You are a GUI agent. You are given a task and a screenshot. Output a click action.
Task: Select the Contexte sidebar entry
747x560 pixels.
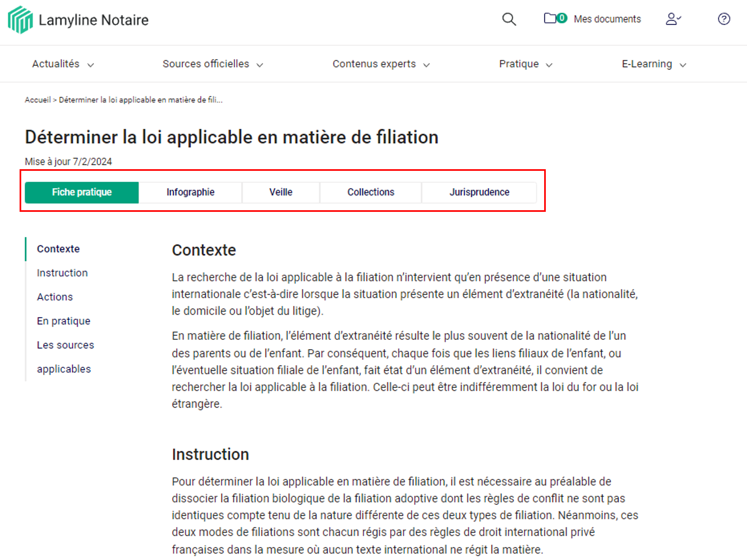pos(58,249)
